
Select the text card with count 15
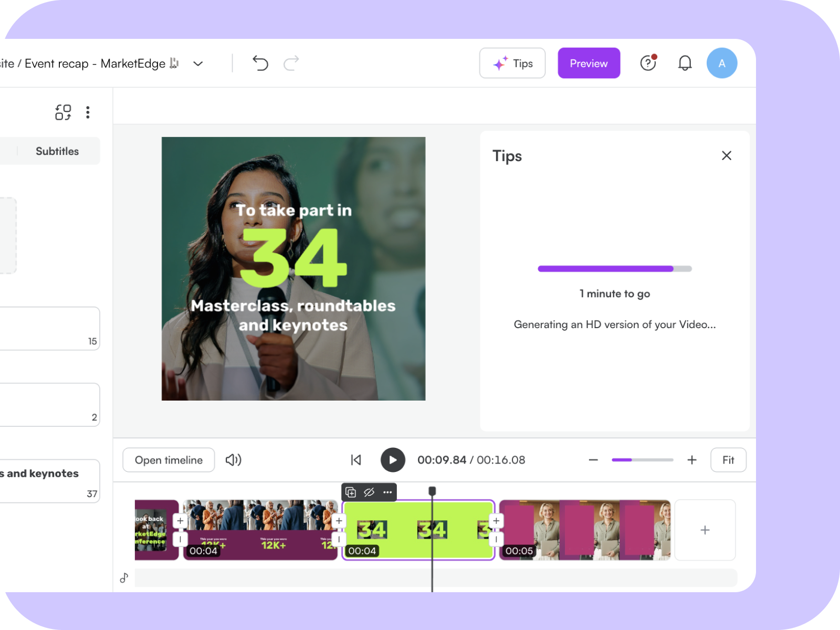(50, 329)
